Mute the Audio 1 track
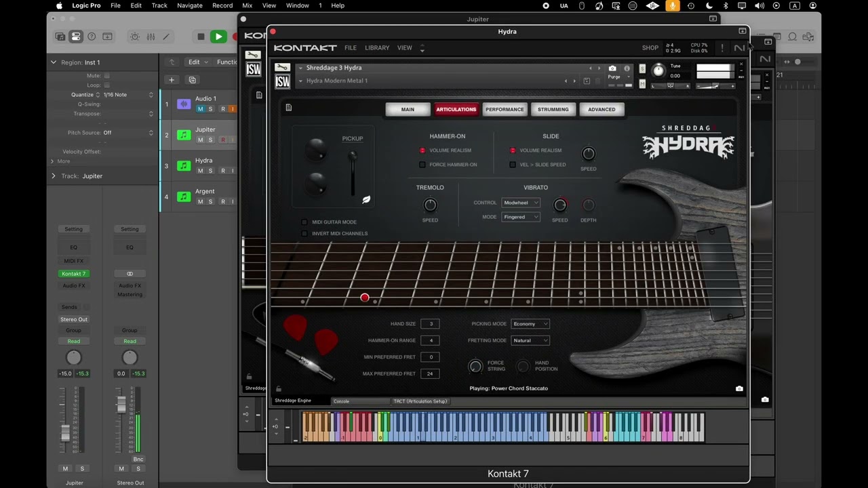 [x=200, y=109]
